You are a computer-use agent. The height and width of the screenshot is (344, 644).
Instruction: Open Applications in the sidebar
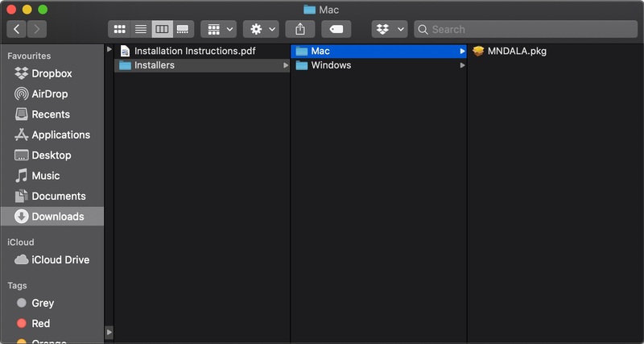click(x=52, y=135)
